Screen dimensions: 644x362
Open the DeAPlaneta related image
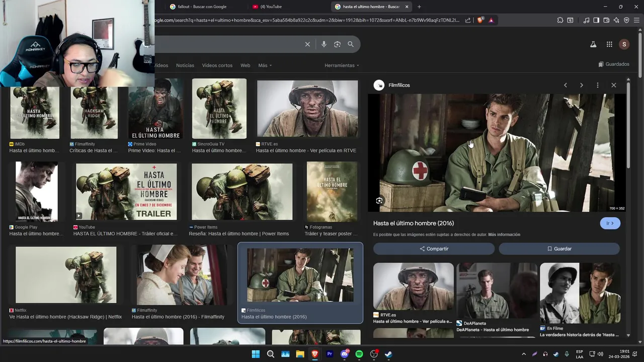tap(497, 291)
